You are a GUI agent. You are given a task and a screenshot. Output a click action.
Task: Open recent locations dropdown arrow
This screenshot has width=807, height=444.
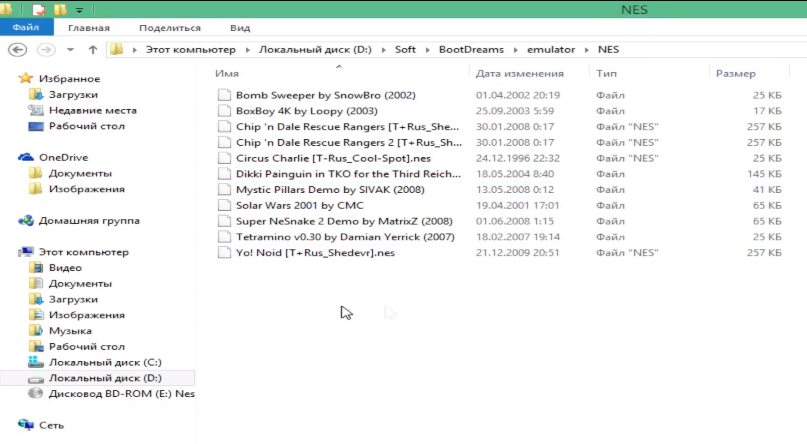coord(71,50)
